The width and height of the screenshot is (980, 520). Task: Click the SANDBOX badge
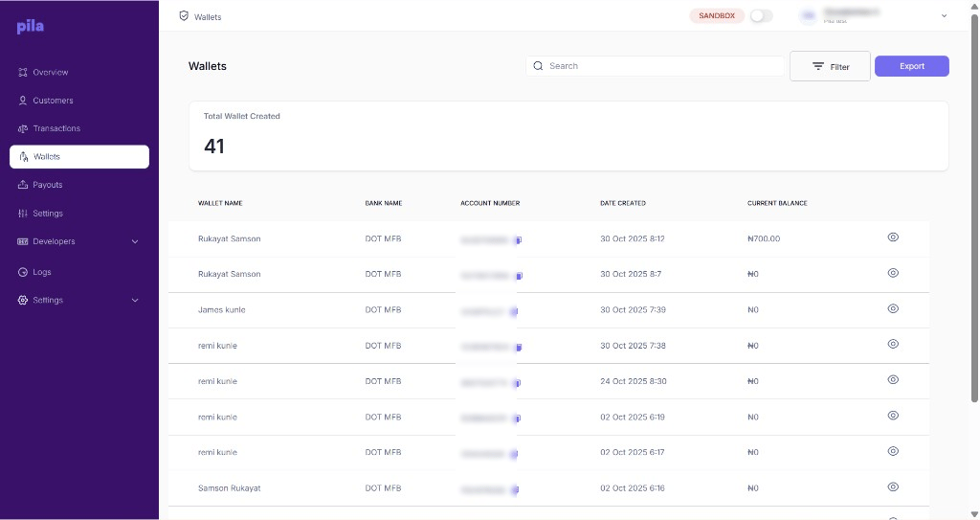717,15
